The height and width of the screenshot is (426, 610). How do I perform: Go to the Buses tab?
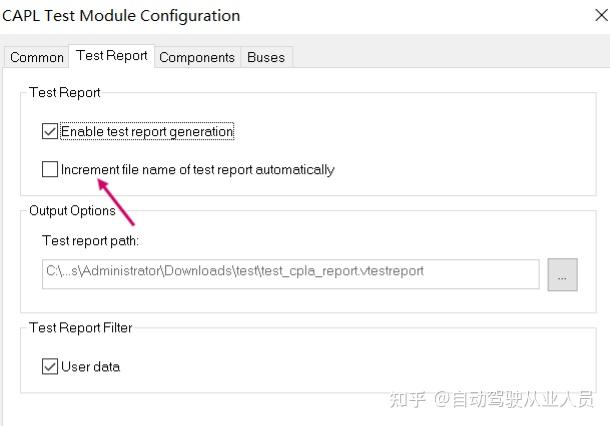pos(266,57)
